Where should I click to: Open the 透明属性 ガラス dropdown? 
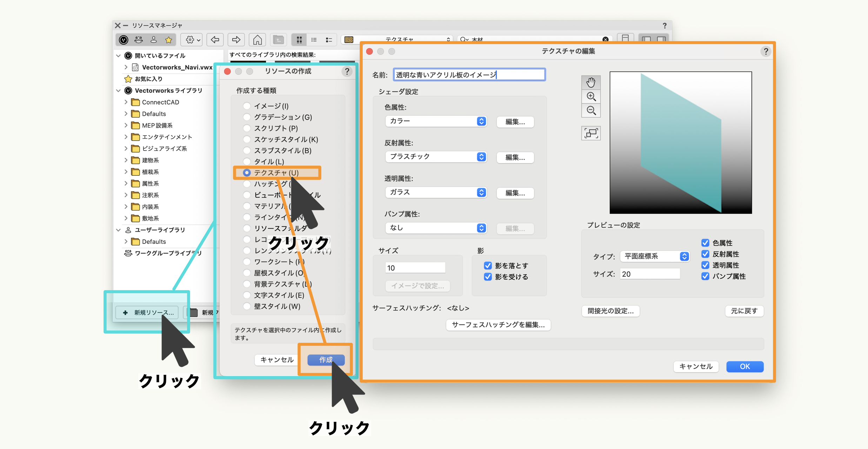pyautogui.click(x=436, y=192)
